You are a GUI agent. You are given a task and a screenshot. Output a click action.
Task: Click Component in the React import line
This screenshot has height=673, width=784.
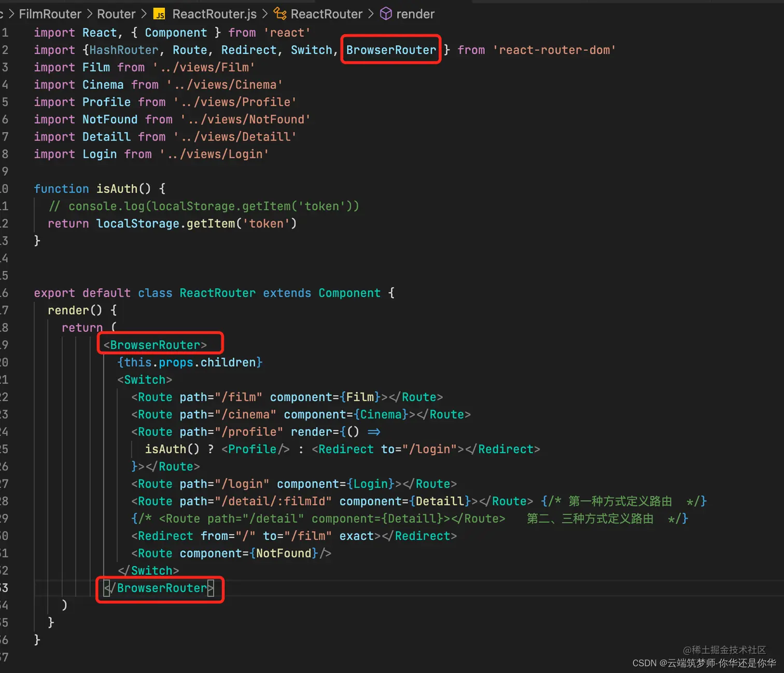point(176,33)
